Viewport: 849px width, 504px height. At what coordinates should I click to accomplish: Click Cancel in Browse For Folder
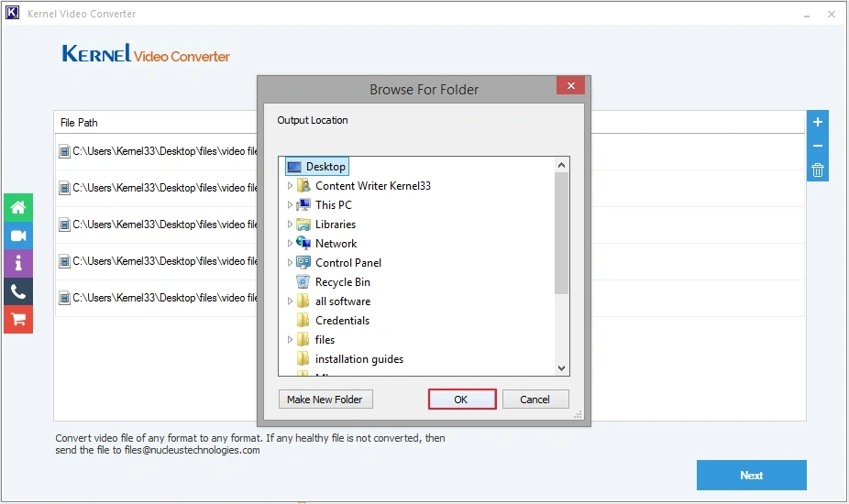coord(535,399)
